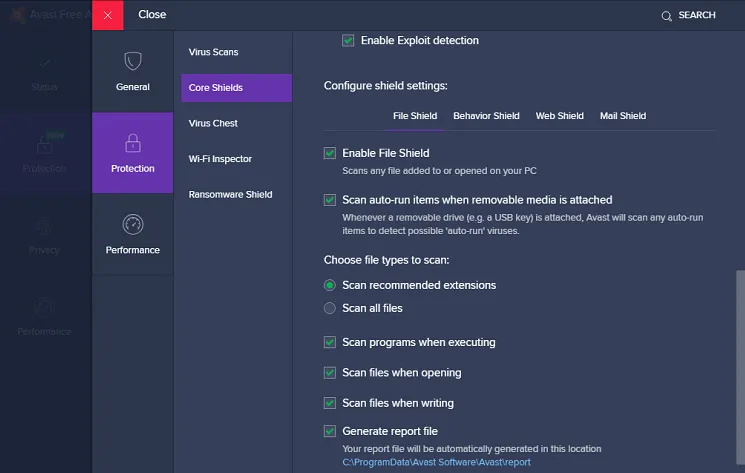Toggle Scan auto-run items checkbox
Viewport: 745px width, 473px height.
[330, 200]
